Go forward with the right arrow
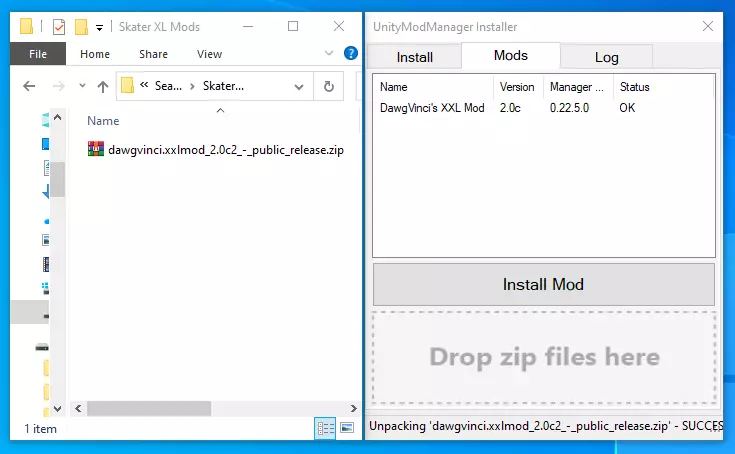The width and height of the screenshot is (735, 454). coord(59,86)
